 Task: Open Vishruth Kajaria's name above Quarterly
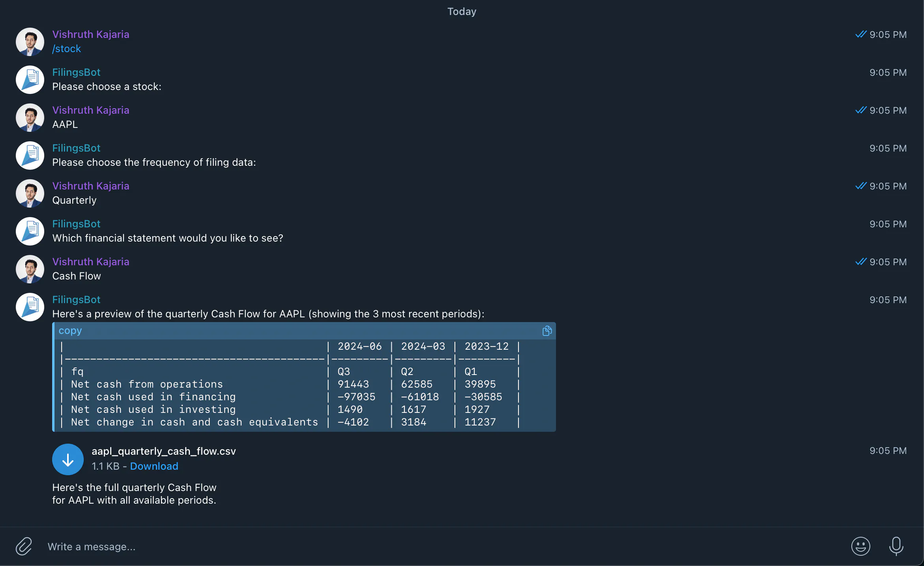tap(91, 186)
